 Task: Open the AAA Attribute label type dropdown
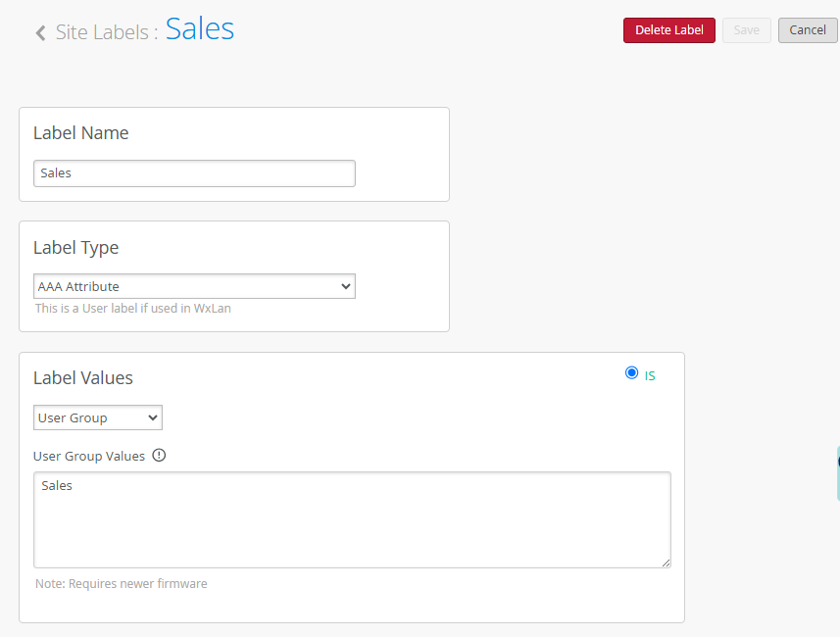pyautogui.click(x=194, y=286)
